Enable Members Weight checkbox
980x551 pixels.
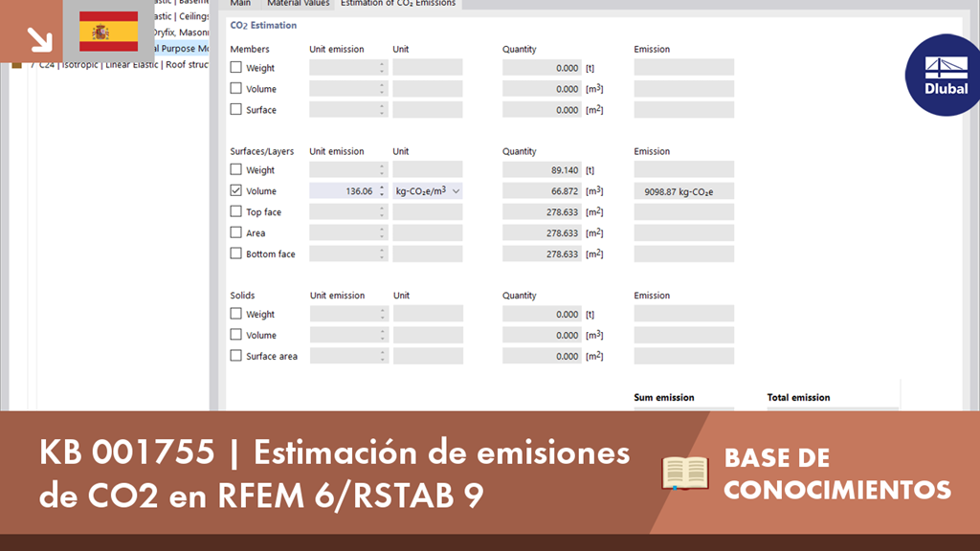[x=235, y=67]
